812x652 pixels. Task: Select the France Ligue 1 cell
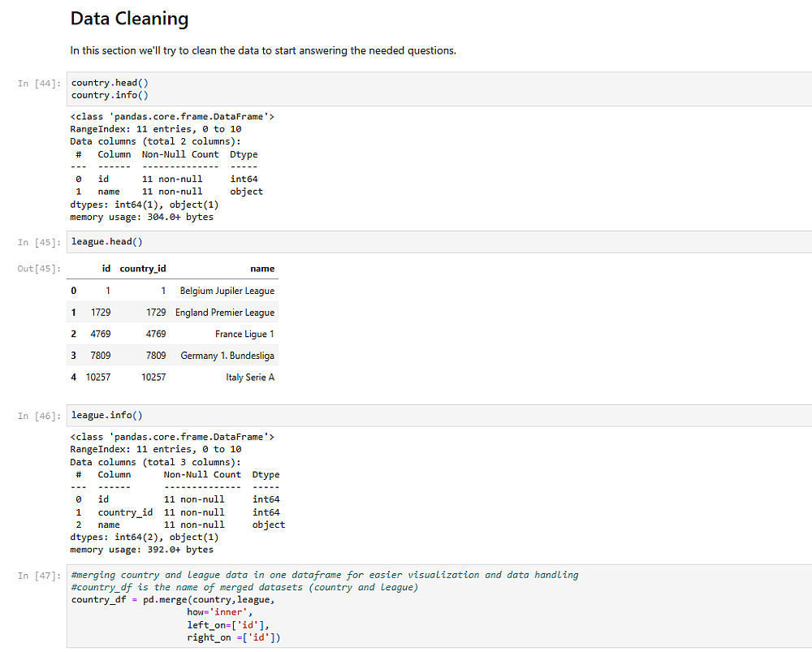[x=244, y=334]
